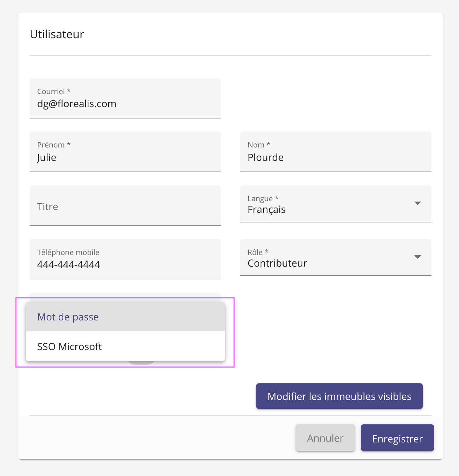Click the "Rôle *" label text
The image size is (459, 476).
(x=258, y=252)
